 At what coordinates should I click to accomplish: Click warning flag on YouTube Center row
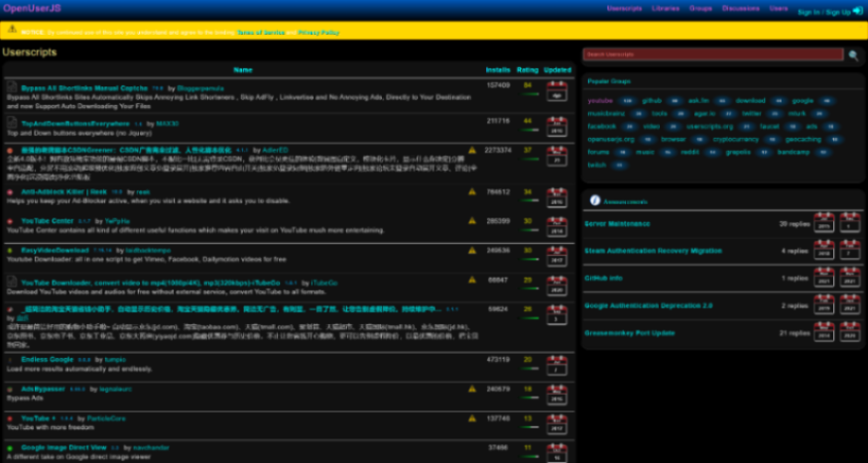[472, 220]
